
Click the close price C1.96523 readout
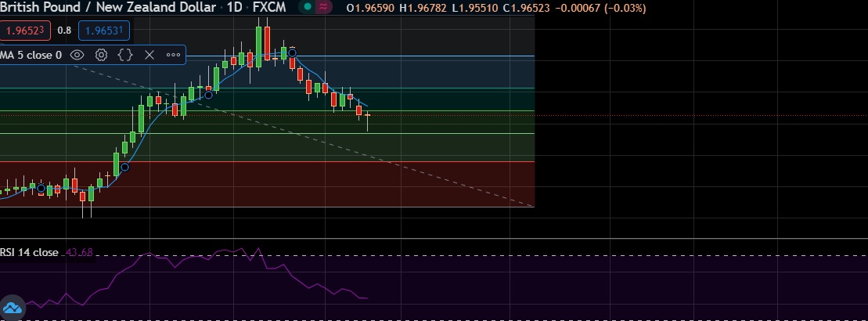(x=526, y=9)
